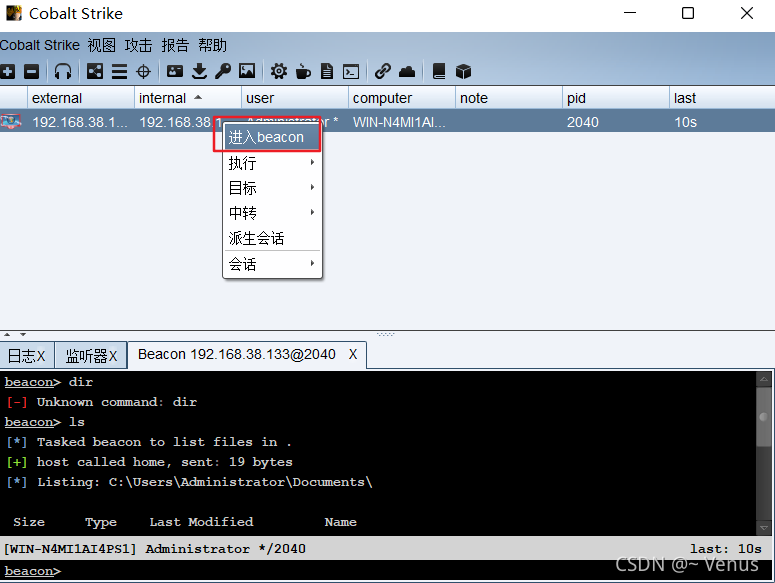The width and height of the screenshot is (775, 583).
Task: Open the credentials card icon
Action: [174, 72]
